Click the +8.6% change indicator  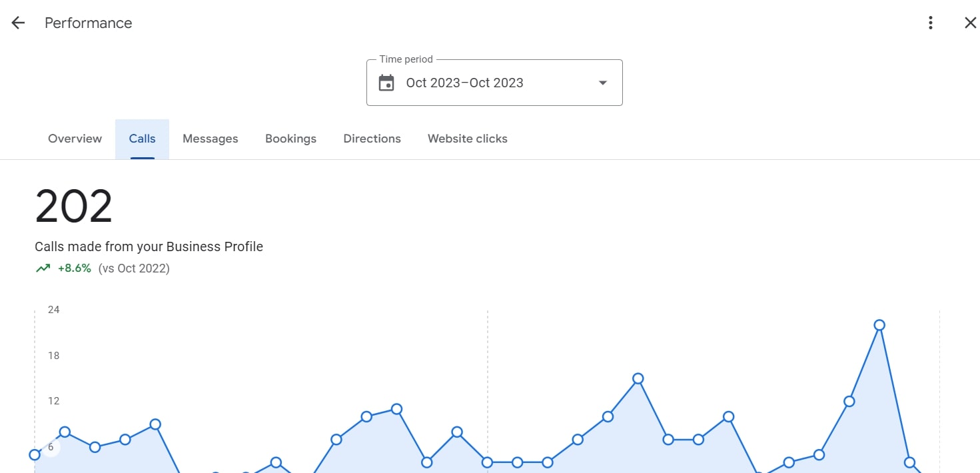point(75,268)
